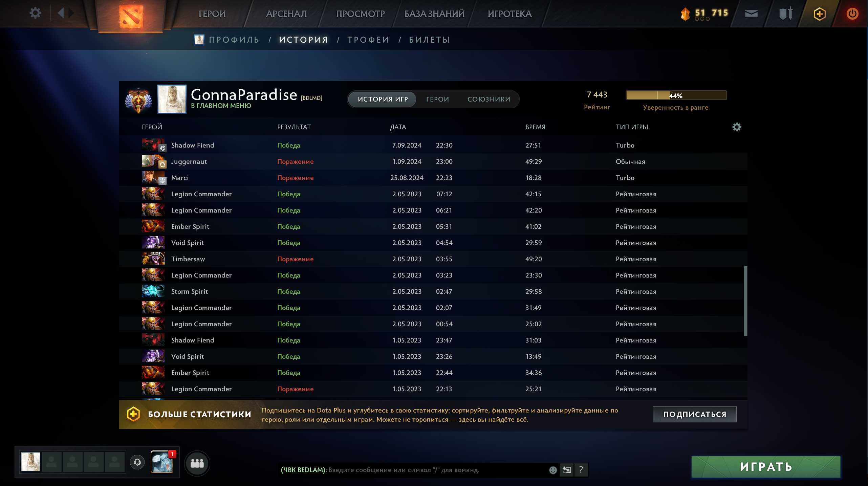Open the mail envelope icon

click(751, 14)
